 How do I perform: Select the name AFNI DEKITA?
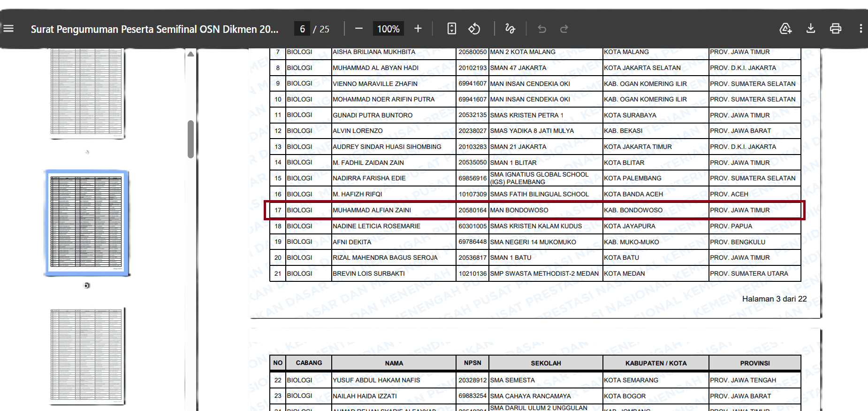tap(352, 242)
